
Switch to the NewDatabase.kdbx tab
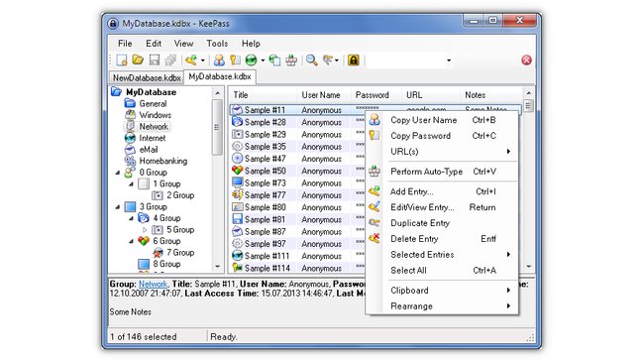point(147,77)
